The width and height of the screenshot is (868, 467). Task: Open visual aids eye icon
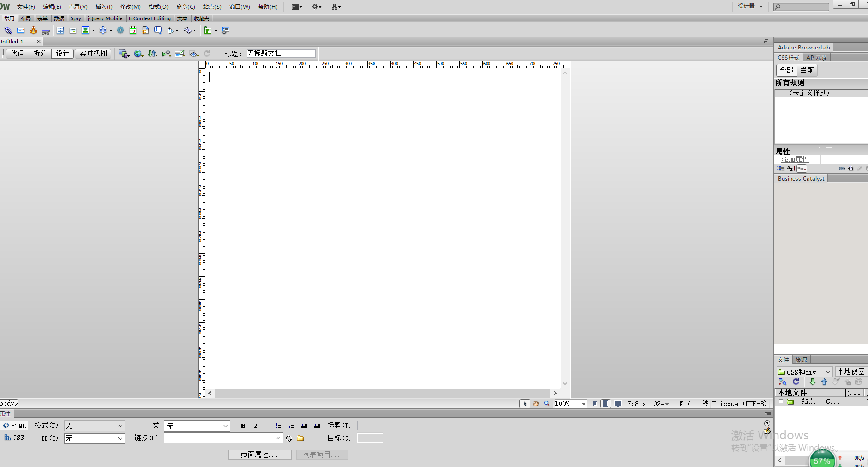point(193,54)
